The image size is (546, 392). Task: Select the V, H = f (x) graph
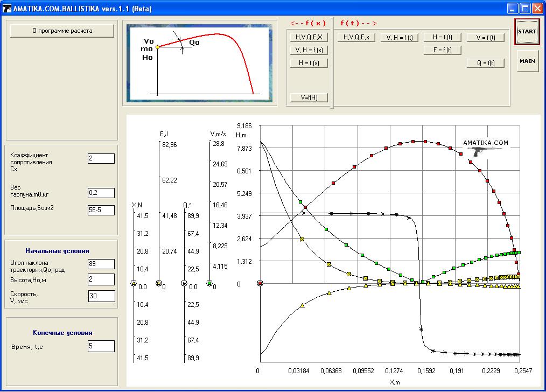(309, 50)
